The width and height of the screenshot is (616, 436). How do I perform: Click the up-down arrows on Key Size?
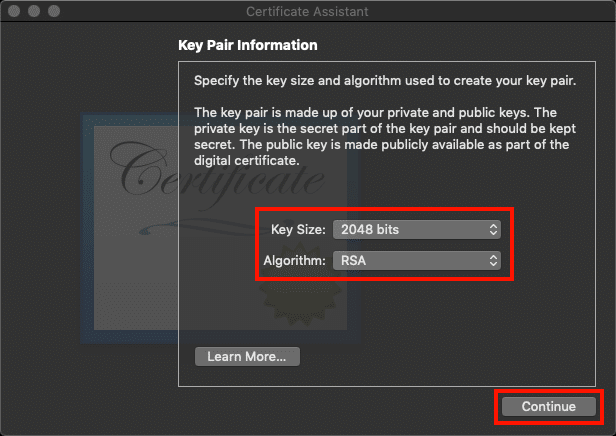pos(492,229)
